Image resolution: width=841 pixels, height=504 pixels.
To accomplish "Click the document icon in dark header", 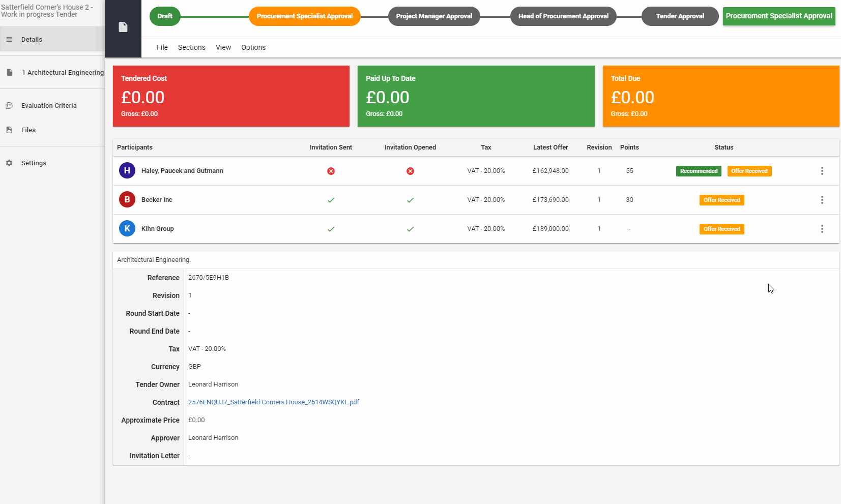I will click(123, 27).
